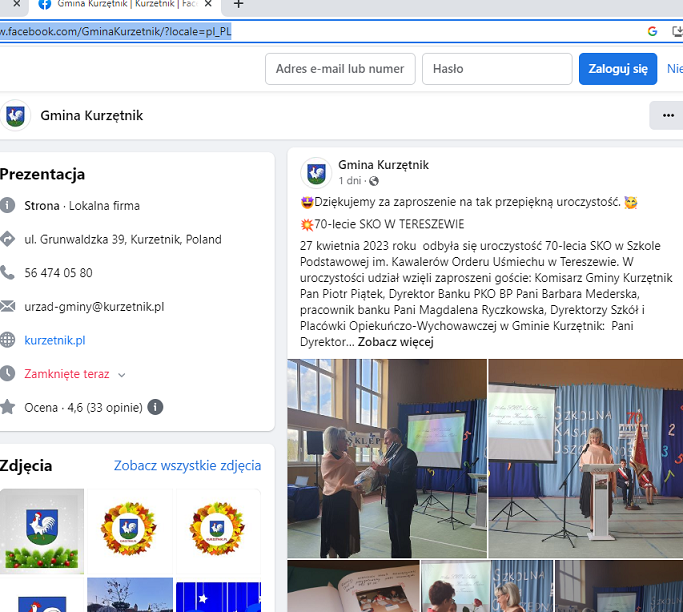Click the info icon after 33 opinie
683x612 pixels.
[x=155, y=407]
